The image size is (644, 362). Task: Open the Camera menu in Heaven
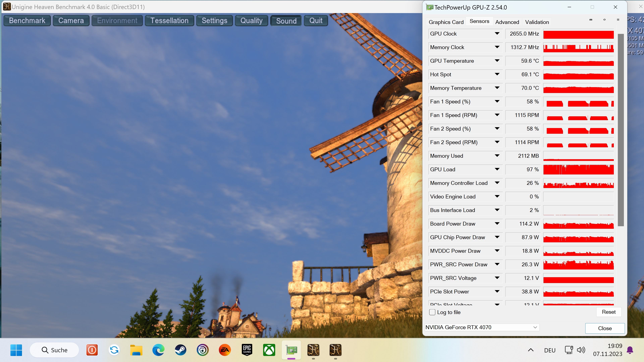(x=71, y=20)
